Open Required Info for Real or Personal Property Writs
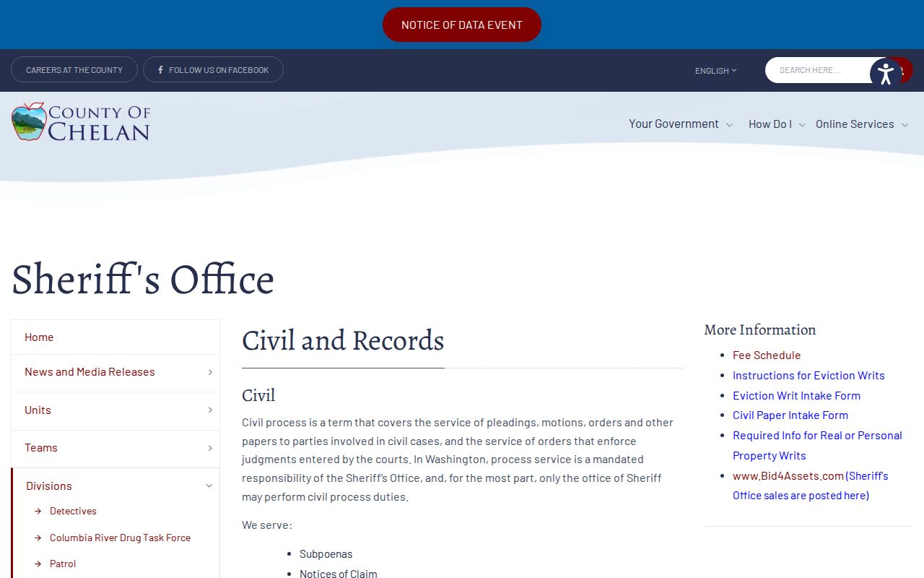Viewport: 924px width, 578px height. point(817,446)
